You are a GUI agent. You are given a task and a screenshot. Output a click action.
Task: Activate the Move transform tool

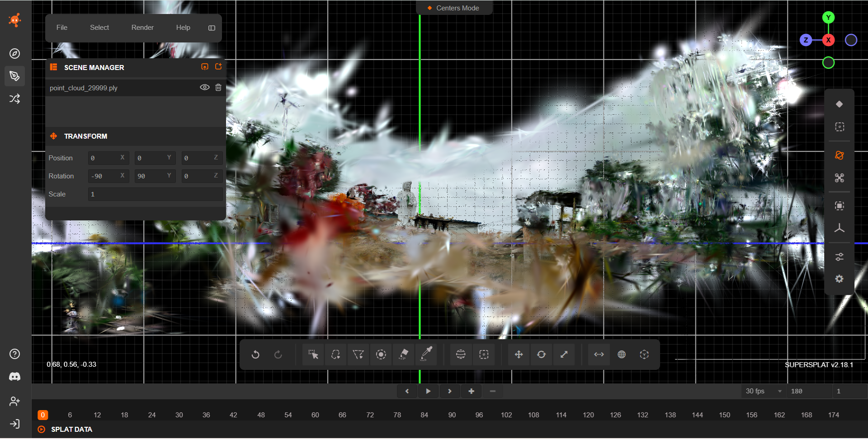coord(519,355)
